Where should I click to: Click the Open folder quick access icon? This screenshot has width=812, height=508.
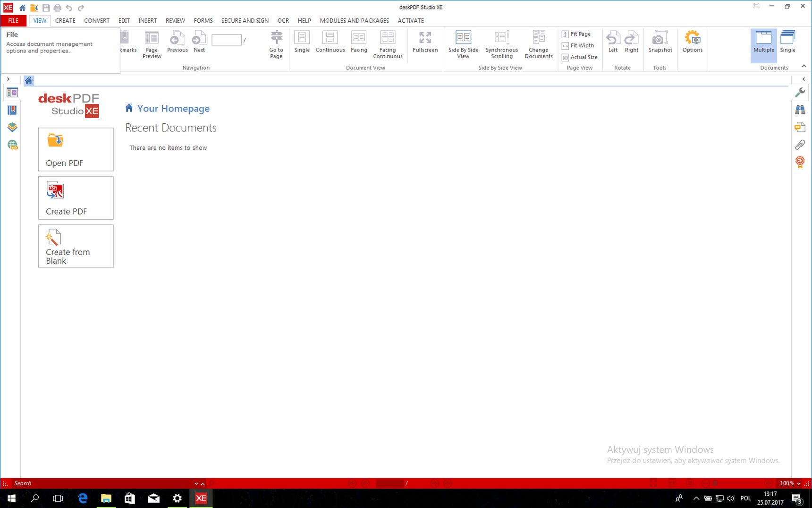[34, 8]
